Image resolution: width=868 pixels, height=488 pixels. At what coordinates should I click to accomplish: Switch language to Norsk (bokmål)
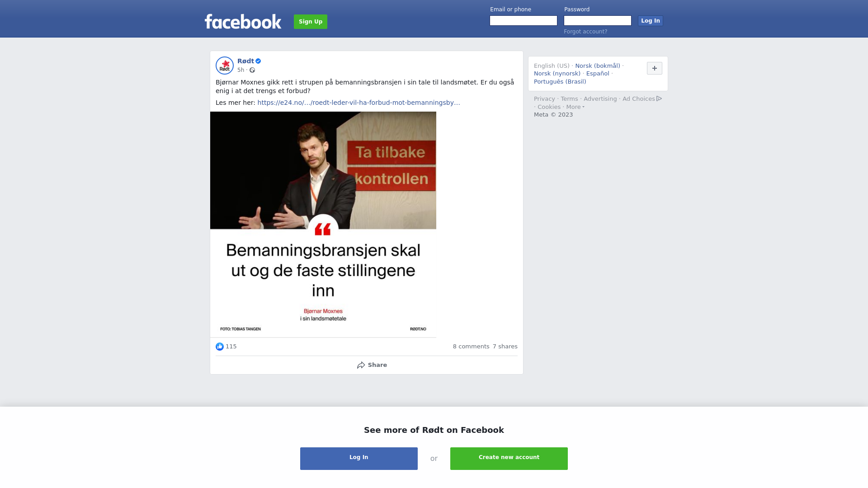tap(598, 66)
